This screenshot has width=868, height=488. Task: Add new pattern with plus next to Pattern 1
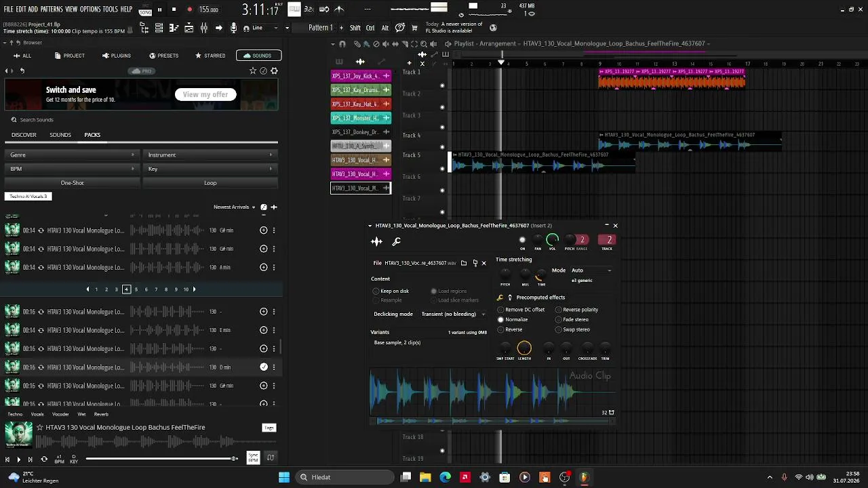(x=340, y=28)
